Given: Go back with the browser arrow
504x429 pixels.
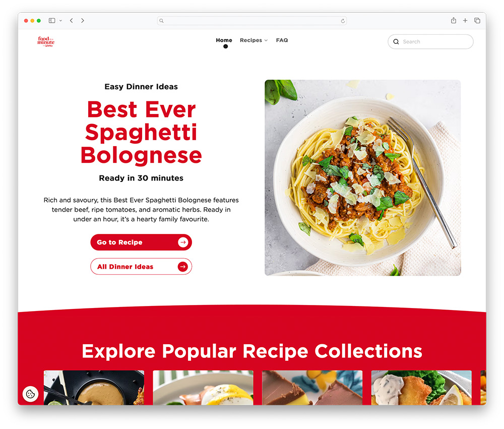Looking at the screenshot, I should [x=72, y=21].
